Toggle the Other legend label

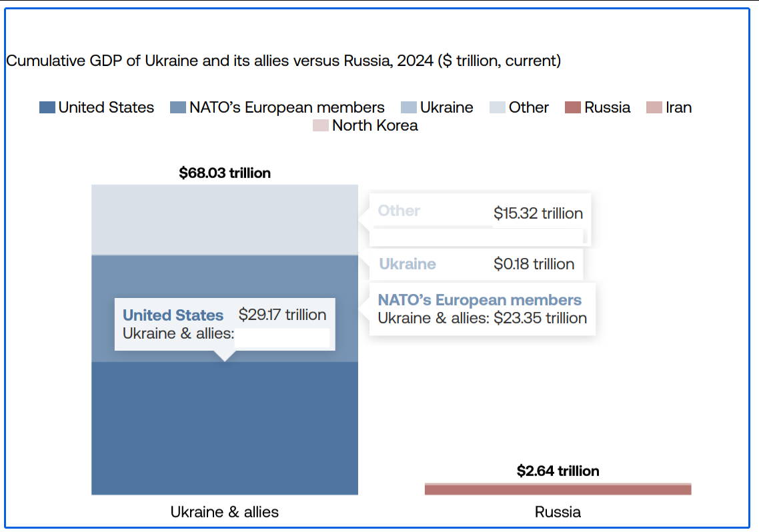(x=529, y=107)
